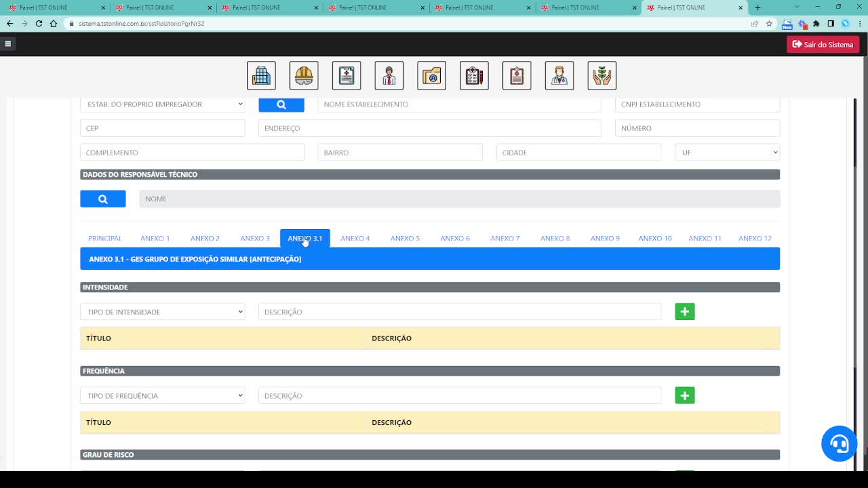Focus the Cidade field
This screenshot has width=868, height=488.
click(578, 152)
